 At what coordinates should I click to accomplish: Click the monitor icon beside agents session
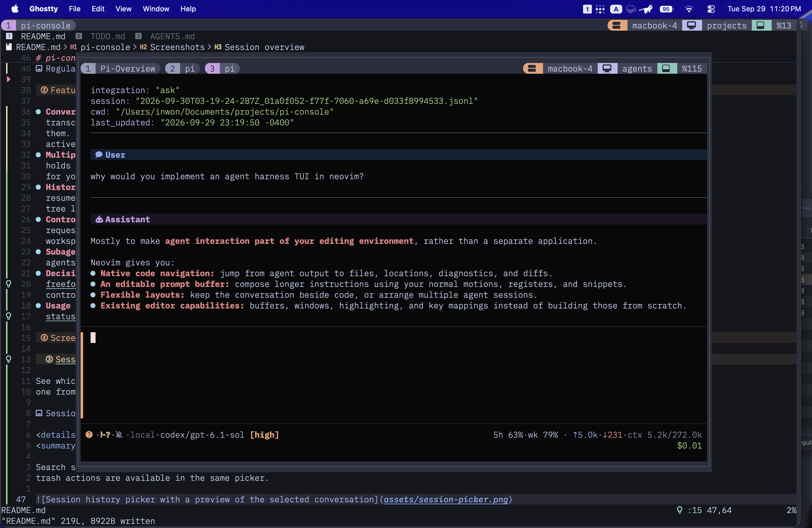pyautogui.click(x=607, y=68)
